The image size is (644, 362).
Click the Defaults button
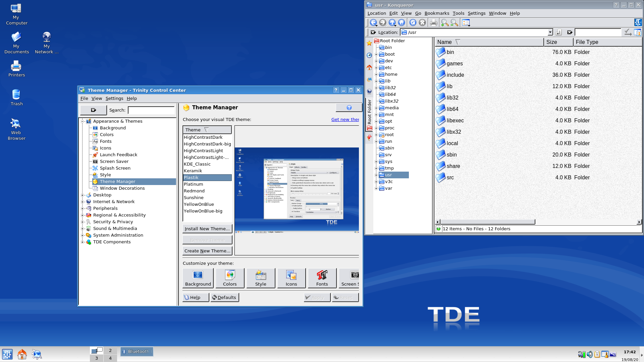click(x=225, y=297)
